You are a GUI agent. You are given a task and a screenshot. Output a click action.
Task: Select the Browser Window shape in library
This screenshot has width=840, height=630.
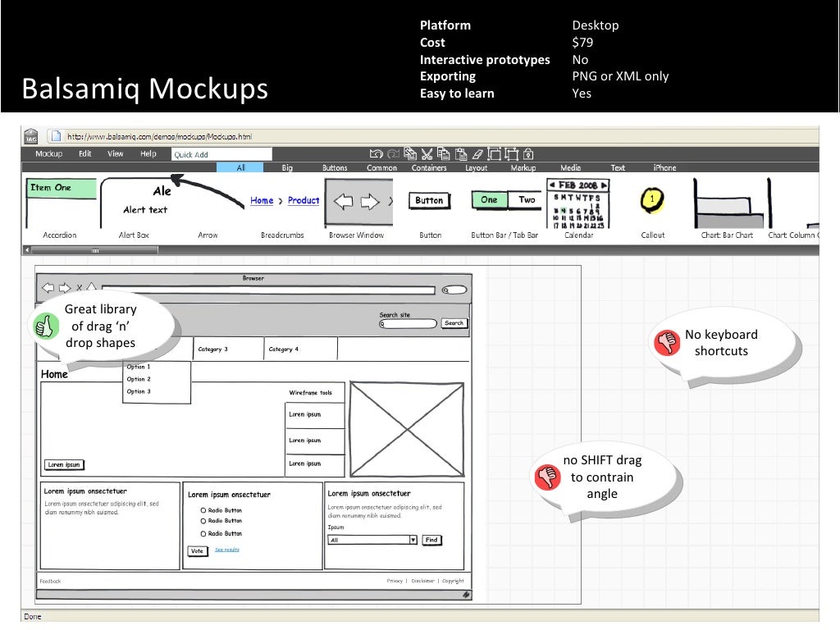coord(358,209)
